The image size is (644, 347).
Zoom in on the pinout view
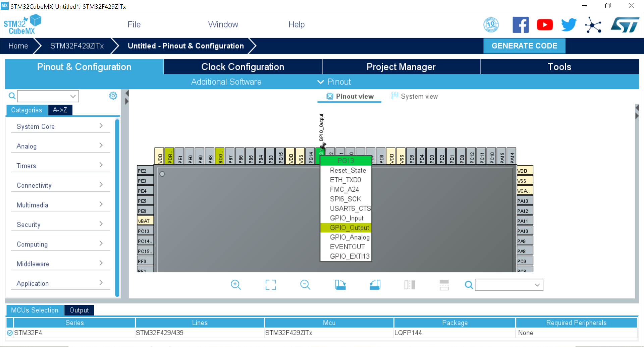coord(236,285)
